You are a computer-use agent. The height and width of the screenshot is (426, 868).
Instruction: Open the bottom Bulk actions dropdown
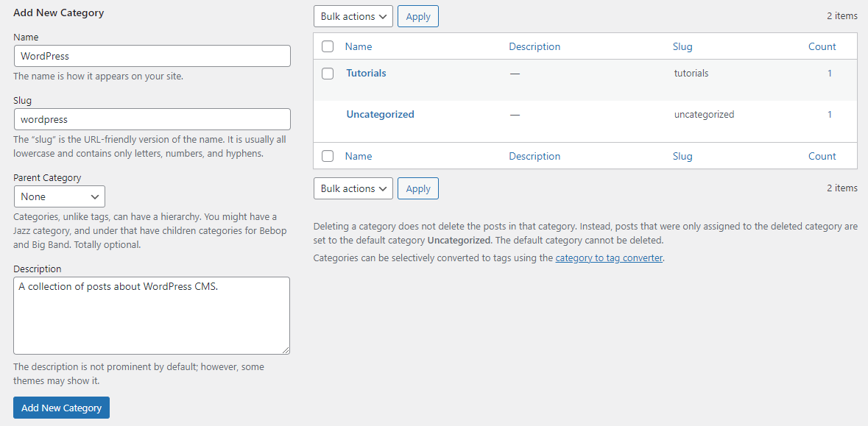click(353, 188)
